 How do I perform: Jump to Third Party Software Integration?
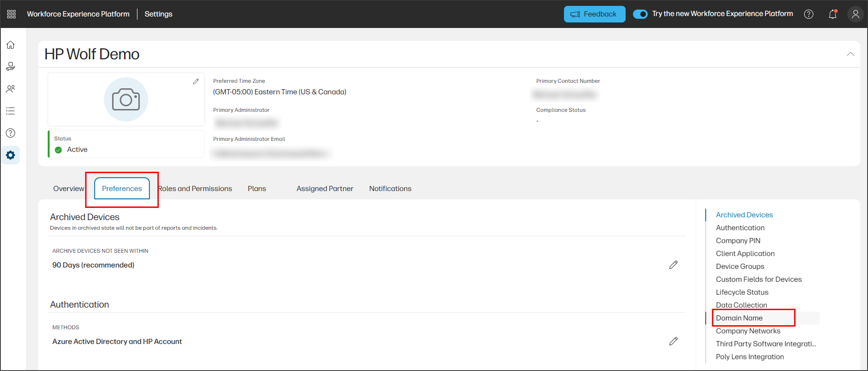(766, 344)
